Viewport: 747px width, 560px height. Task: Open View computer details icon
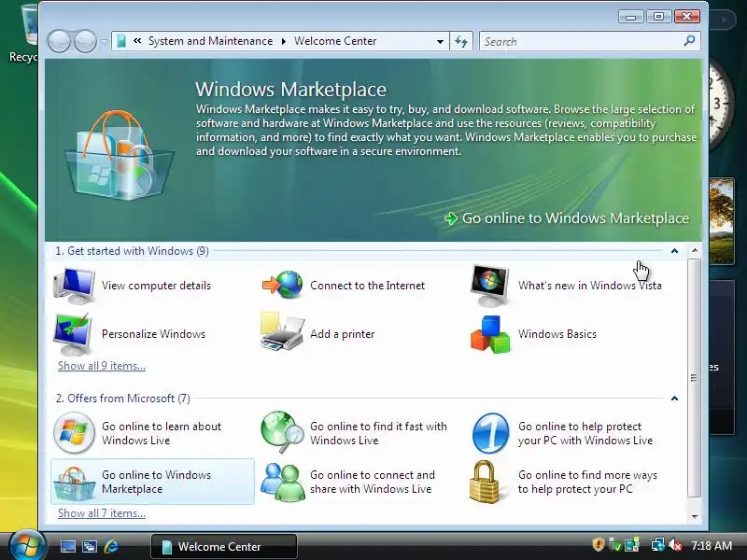(74, 286)
